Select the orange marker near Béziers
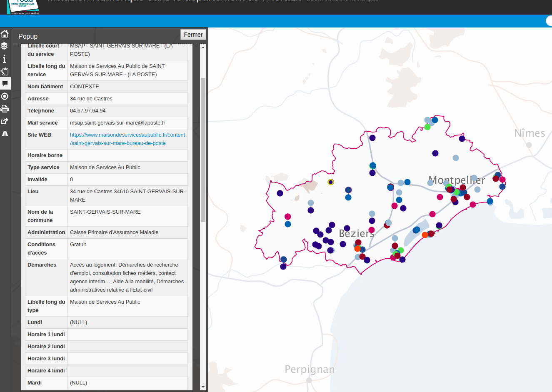 pos(357,248)
